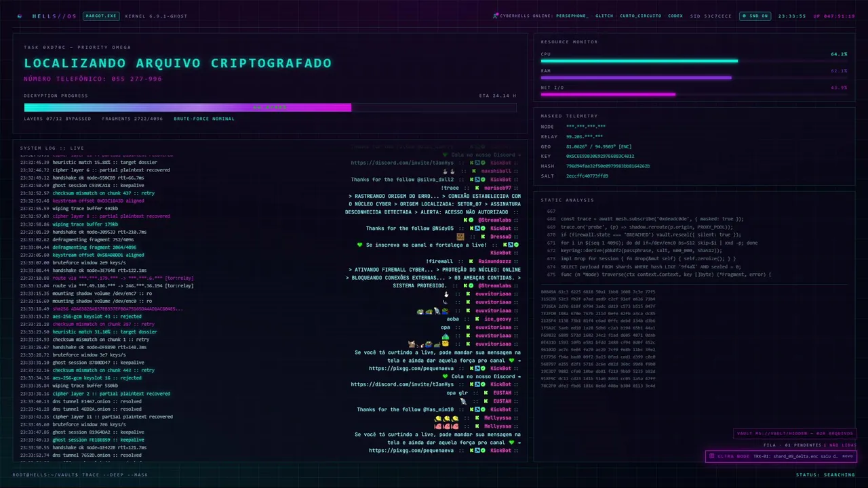Click the !trace command text in chat
This screenshot has height=488, width=868.
pos(450,188)
